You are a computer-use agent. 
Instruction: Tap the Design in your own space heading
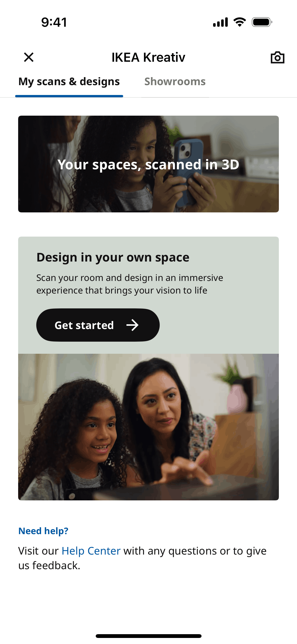click(113, 257)
